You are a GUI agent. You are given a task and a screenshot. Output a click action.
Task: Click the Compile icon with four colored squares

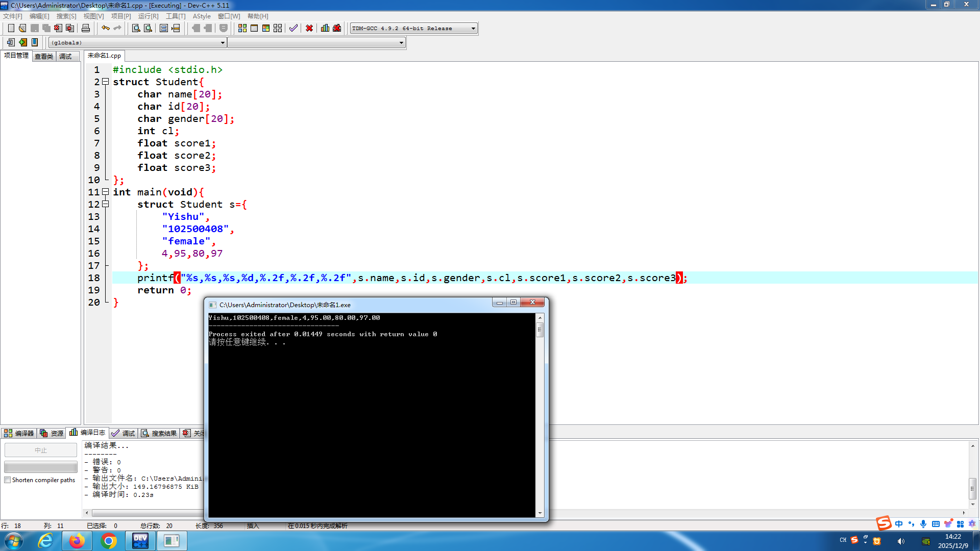[x=242, y=28]
